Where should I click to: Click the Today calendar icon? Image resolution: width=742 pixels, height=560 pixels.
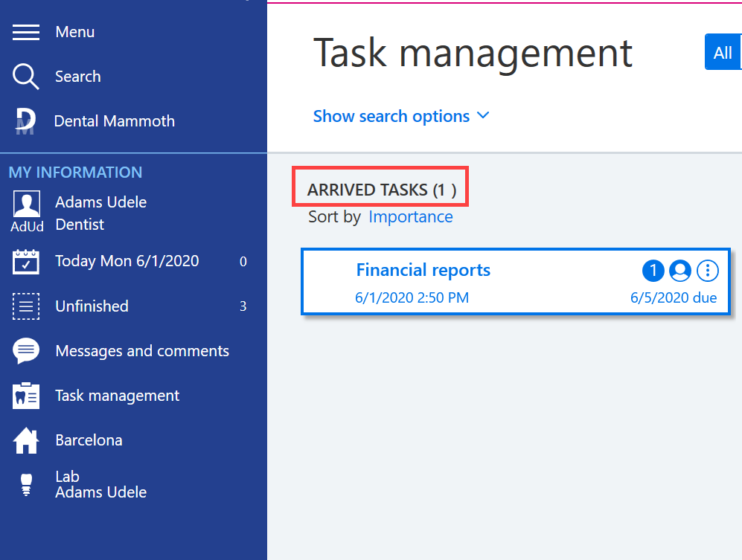point(26,262)
